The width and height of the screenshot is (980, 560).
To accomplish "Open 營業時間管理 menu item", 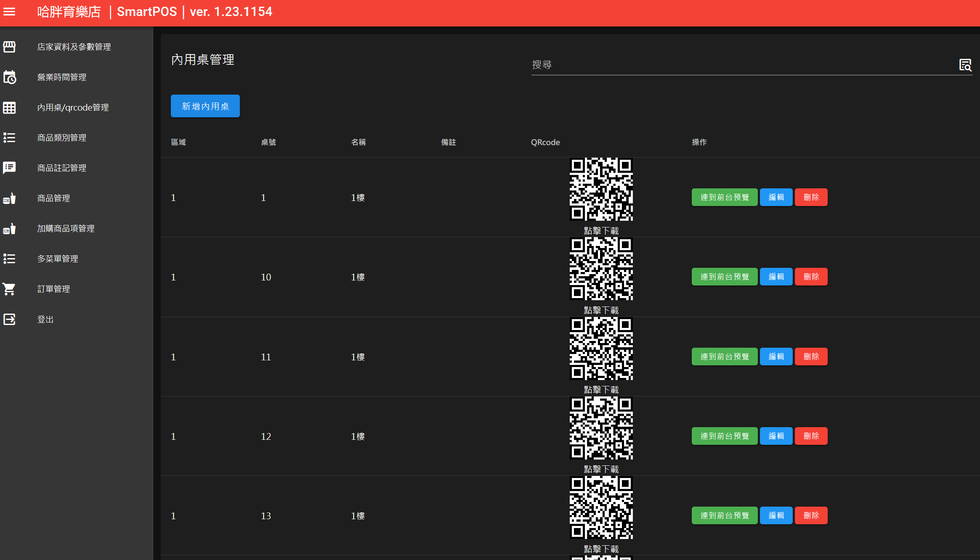I will [x=76, y=77].
